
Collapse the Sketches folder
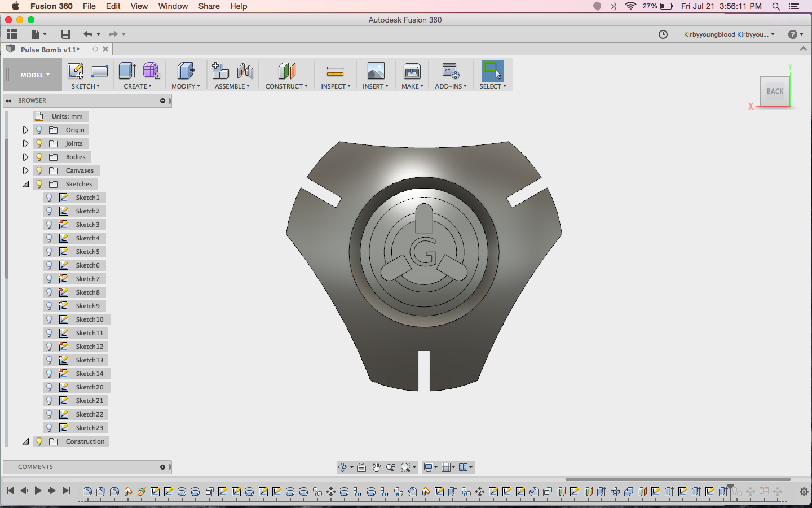25,184
